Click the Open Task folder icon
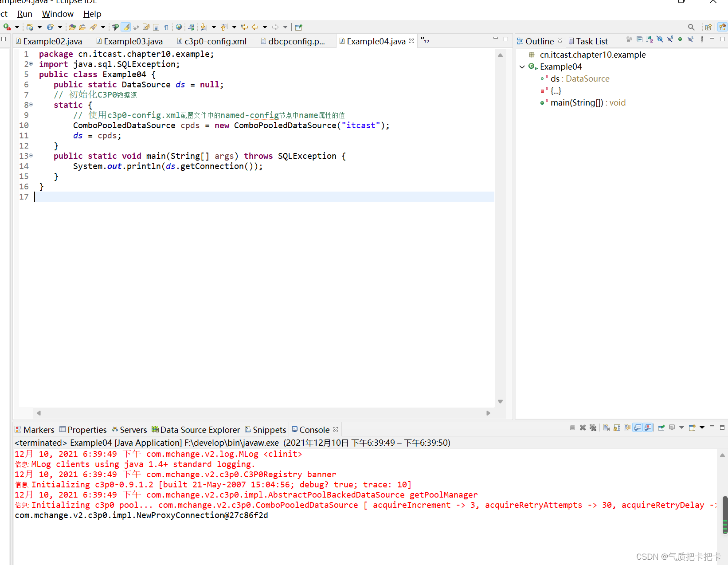This screenshot has width=728, height=565. 82,27
